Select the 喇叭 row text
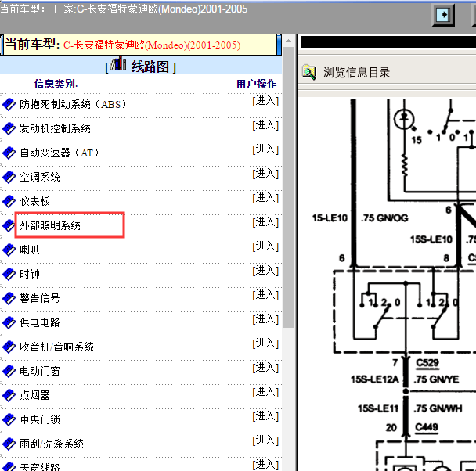Viewport: 476px width, 471px height. [30, 250]
